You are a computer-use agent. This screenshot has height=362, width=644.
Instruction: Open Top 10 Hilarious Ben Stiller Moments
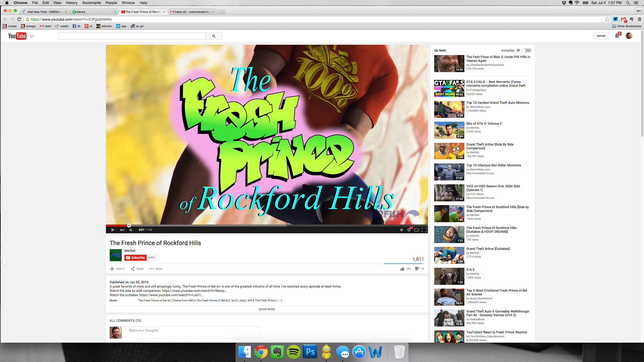pyautogui.click(x=494, y=165)
